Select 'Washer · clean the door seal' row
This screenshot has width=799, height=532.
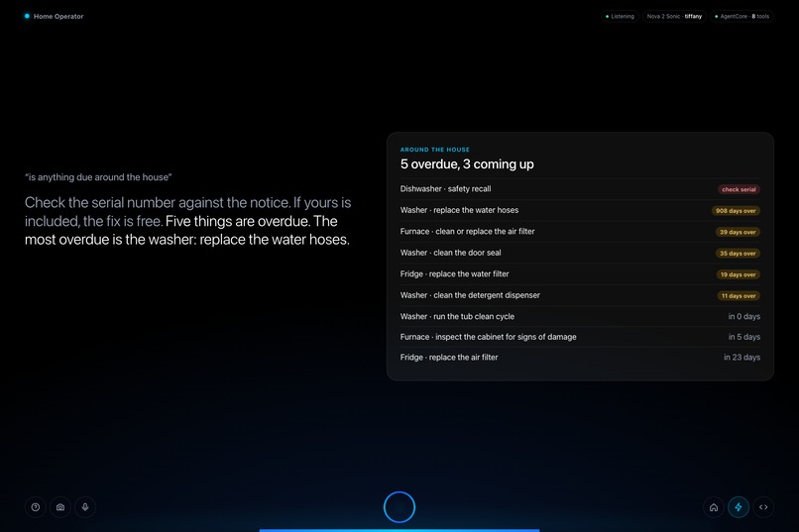pos(580,253)
